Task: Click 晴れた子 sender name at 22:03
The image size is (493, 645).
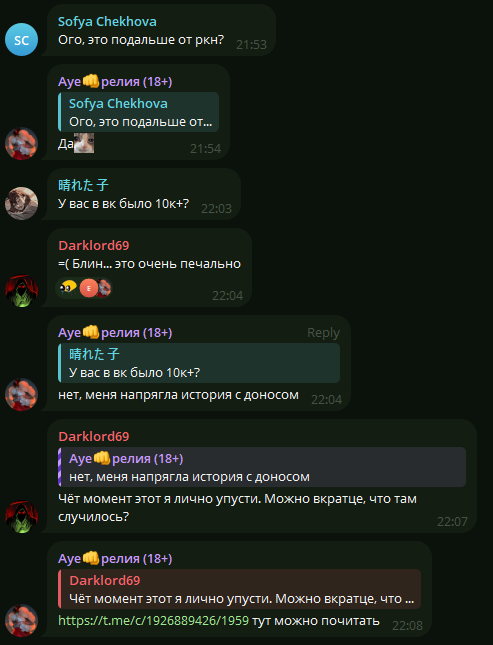Action: coord(83,185)
